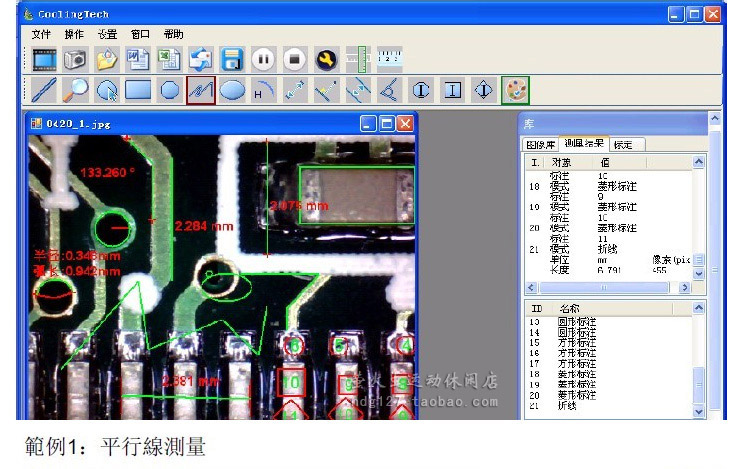Pause the live video capture

263,59
